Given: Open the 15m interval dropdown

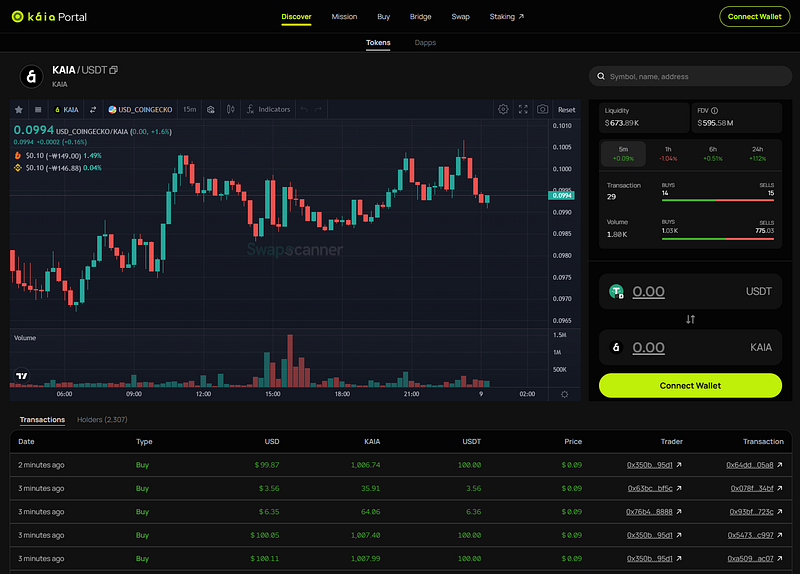Looking at the screenshot, I should pos(189,109).
